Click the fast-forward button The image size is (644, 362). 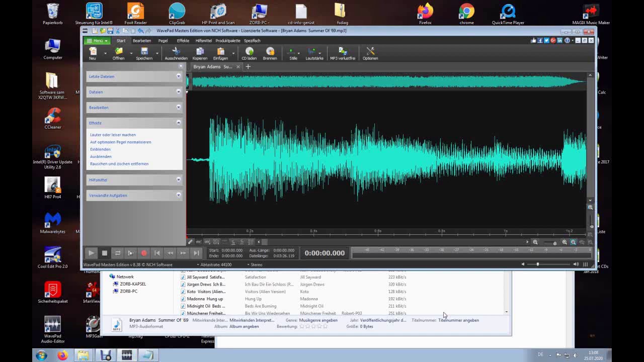[183, 253]
